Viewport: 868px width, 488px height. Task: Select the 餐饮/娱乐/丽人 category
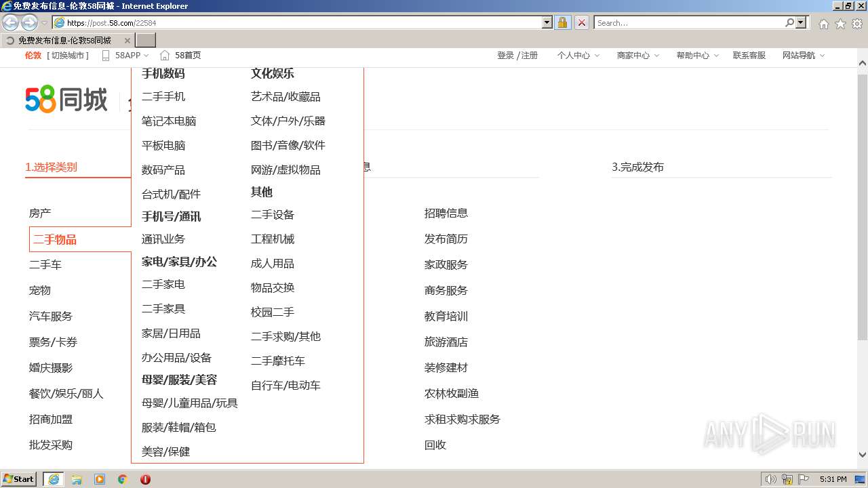[x=66, y=394]
